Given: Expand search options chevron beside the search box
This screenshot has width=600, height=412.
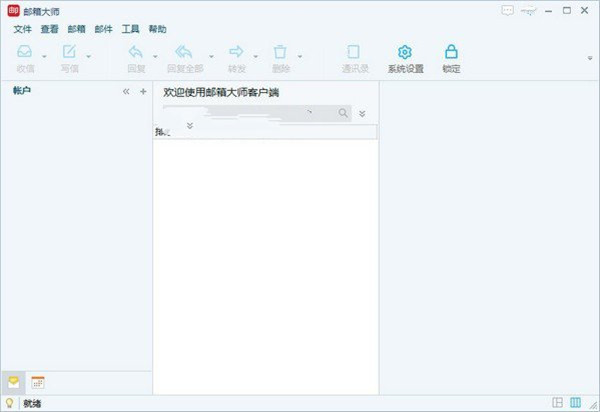Looking at the screenshot, I should point(362,114).
